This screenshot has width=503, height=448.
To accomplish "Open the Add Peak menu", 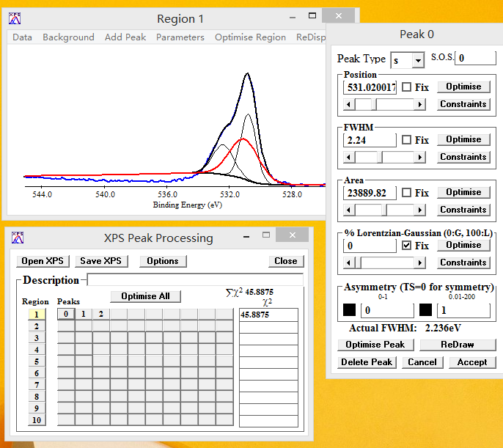I will pyautogui.click(x=125, y=37).
